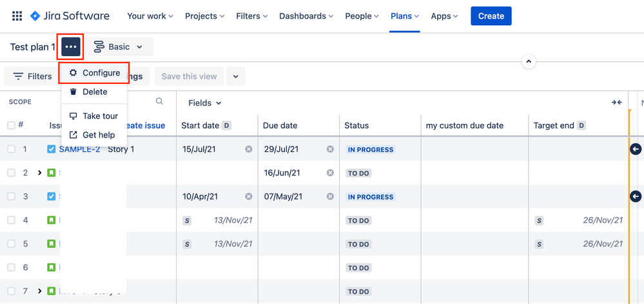Screen dimensions: 644x304
Task: Open the Dashboards dropdown
Action: pyautogui.click(x=306, y=16)
